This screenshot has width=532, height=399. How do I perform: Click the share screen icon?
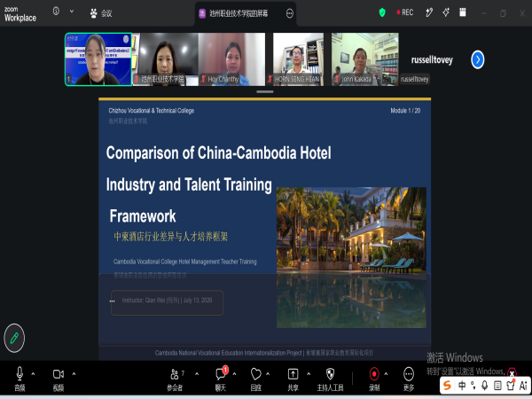point(293,374)
